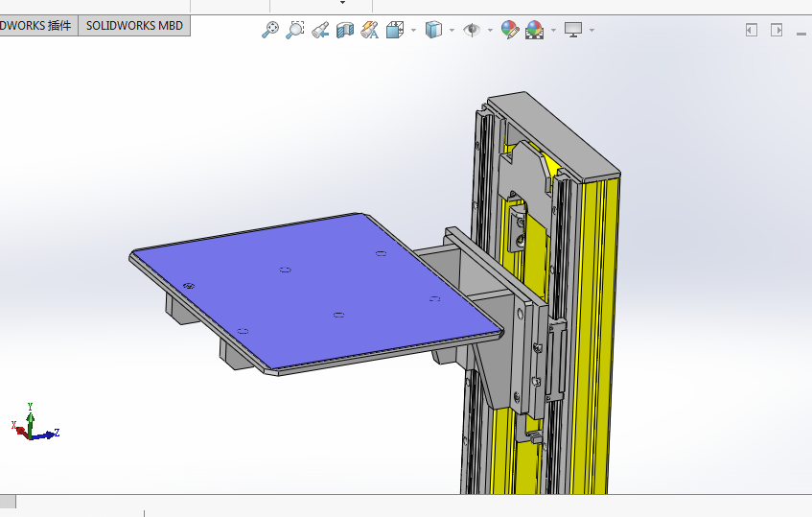Expand the Display Style dropdown arrow
This screenshot has width=812, height=517.
coord(452,30)
